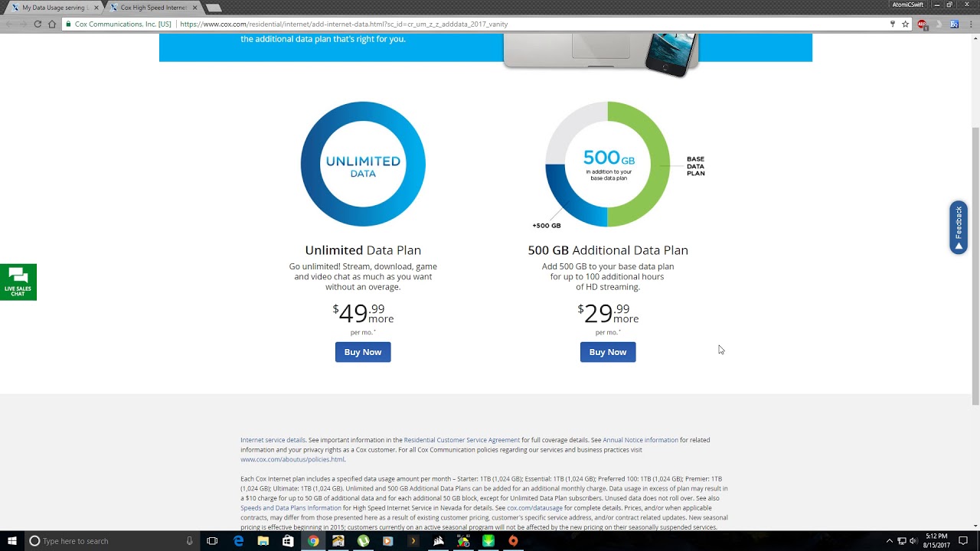
Task: Show hidden system tray icons
Action: [x=889, y=541]
